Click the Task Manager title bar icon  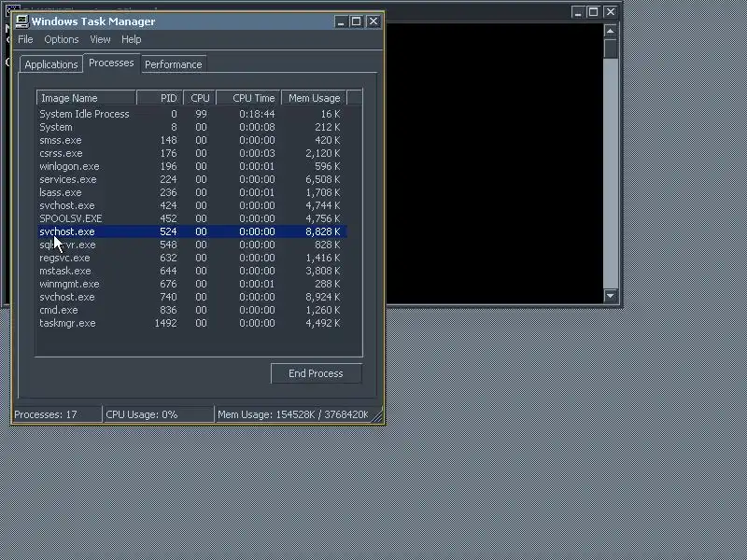21,21
